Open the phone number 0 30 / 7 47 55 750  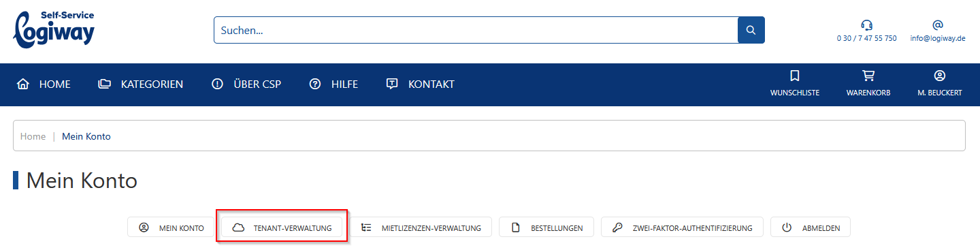point(866,39)
